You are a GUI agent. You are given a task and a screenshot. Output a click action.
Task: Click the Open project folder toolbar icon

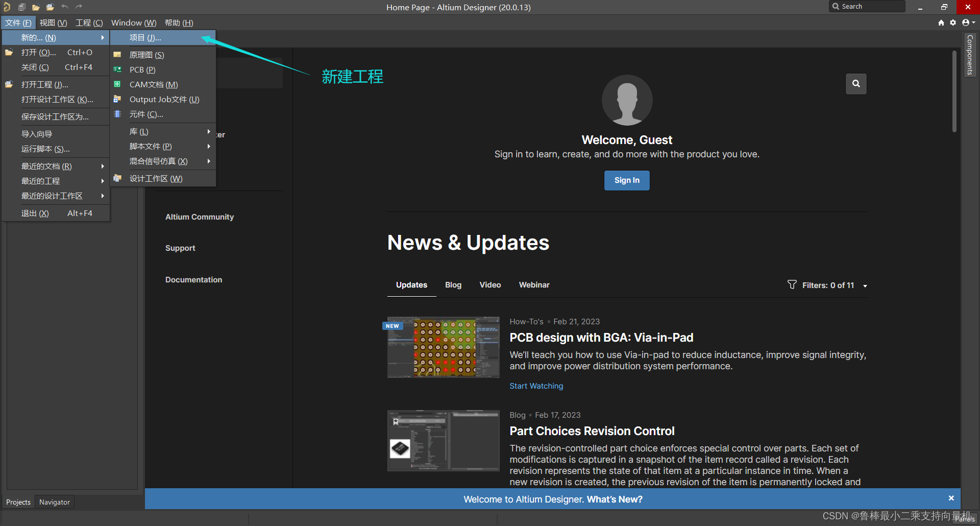tap(50, 7)
